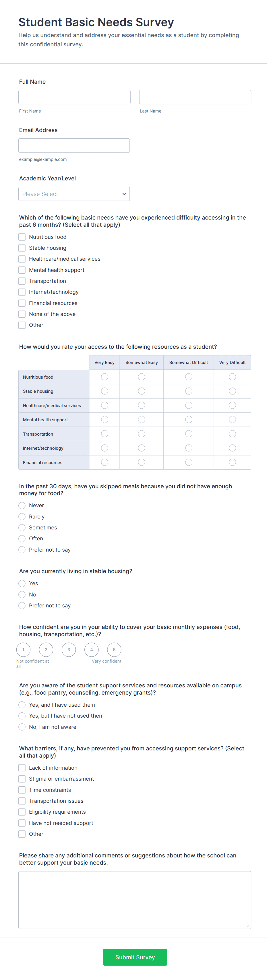Check Lack of information as a barrier

[22, 767]
